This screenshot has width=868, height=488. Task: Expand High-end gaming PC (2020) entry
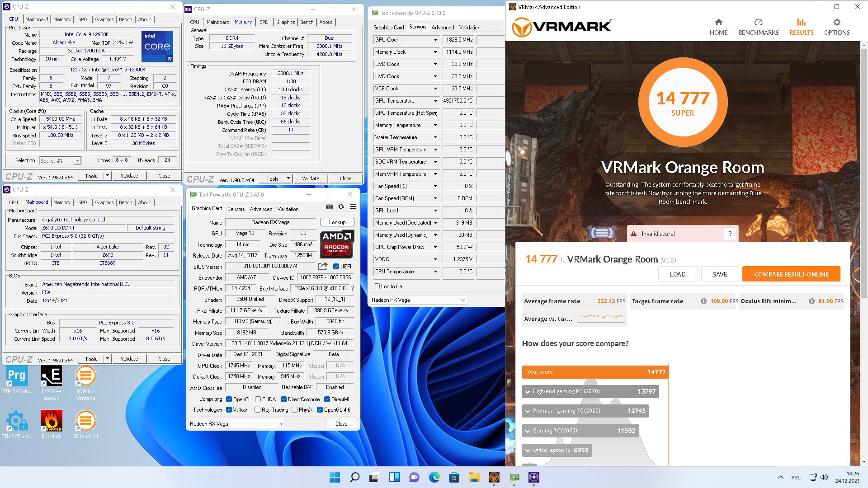[590, 391]
